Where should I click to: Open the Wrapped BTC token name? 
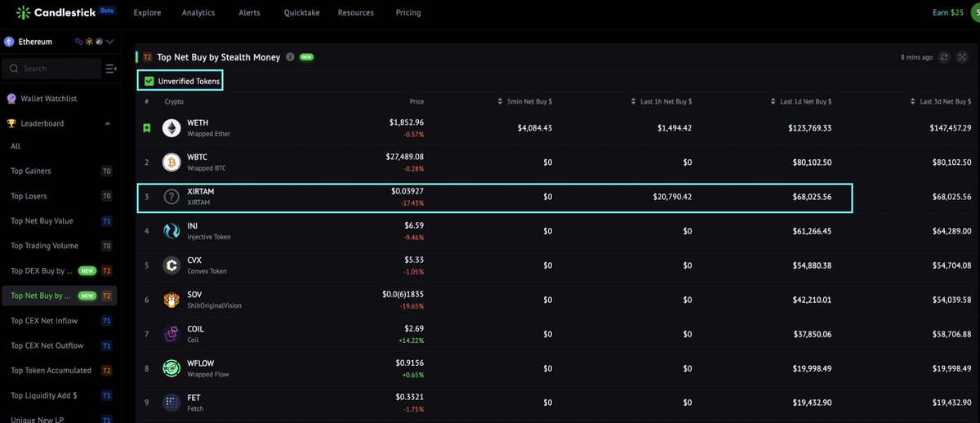(206, 167)
